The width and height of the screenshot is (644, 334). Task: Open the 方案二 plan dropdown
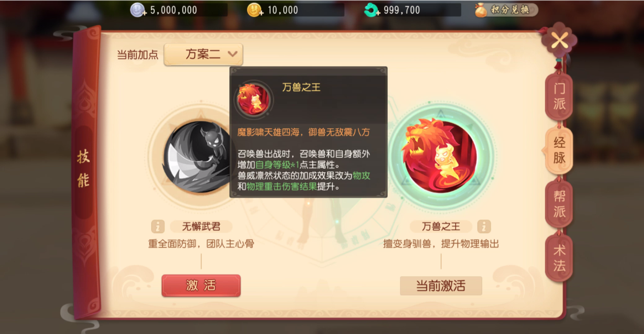[203, 54]
